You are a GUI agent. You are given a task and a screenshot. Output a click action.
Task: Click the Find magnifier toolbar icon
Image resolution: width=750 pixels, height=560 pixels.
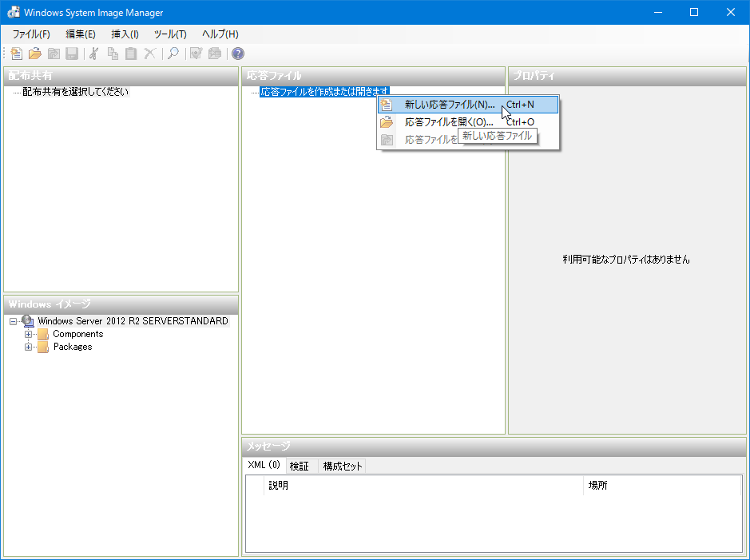[173, 54]
